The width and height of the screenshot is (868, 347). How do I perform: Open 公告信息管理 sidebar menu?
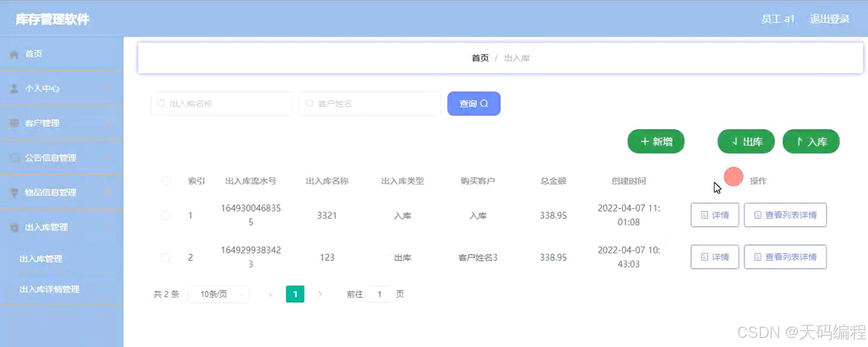click(61, 158)
